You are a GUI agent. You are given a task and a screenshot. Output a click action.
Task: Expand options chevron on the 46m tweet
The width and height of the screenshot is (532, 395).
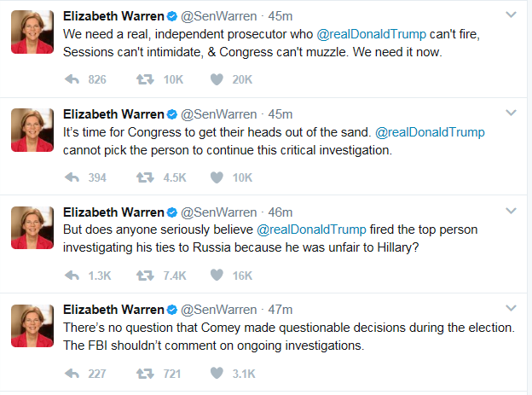(x=511, y=211)
